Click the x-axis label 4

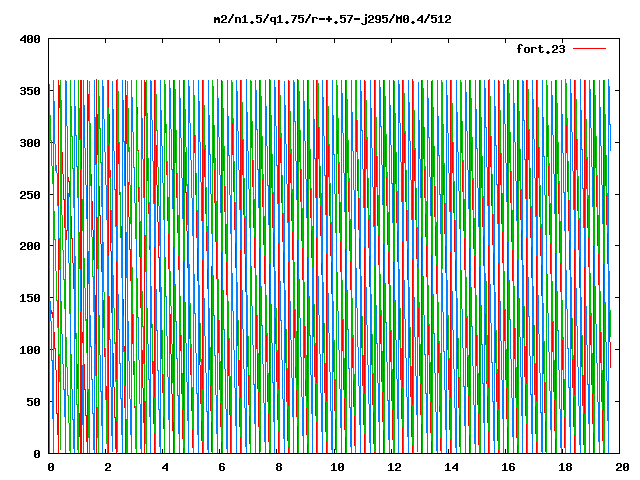(x=165, y=467)
